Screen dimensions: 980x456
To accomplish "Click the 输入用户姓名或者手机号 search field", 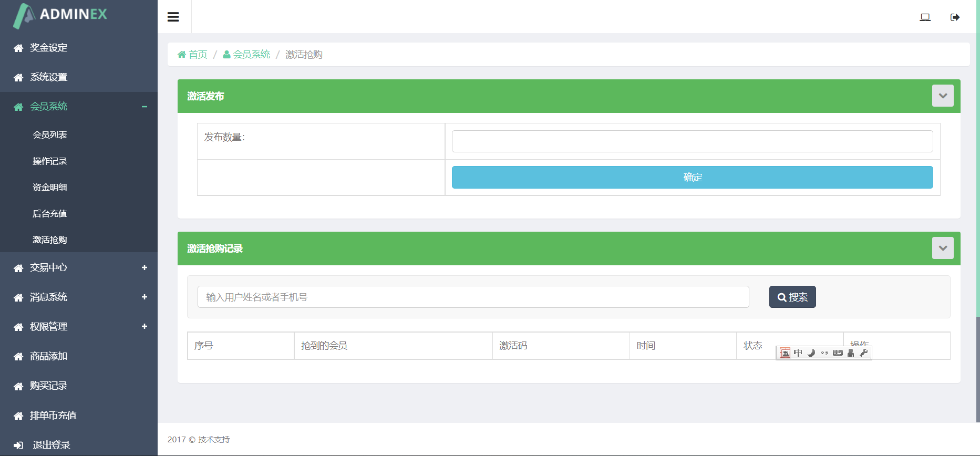I will 473,297.
